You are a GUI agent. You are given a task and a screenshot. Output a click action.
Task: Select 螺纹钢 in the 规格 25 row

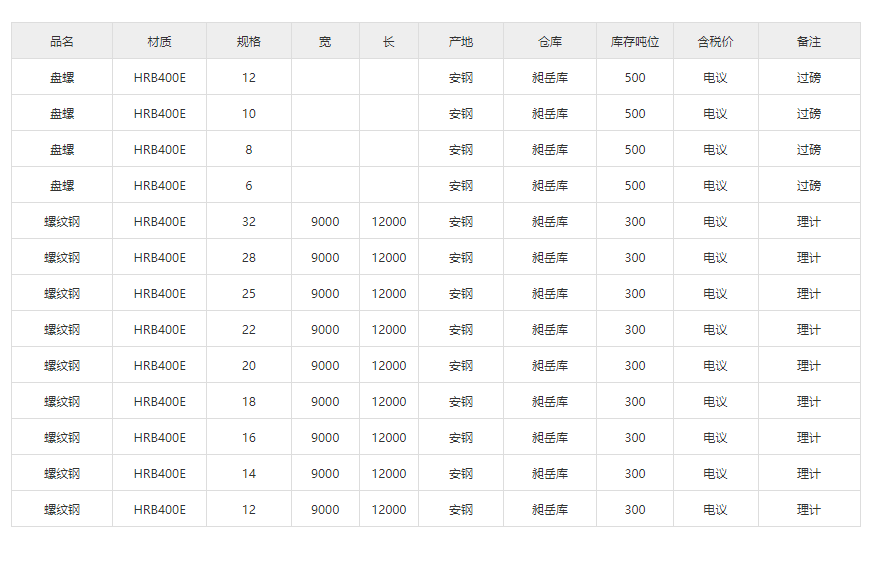tap(62, 293)
